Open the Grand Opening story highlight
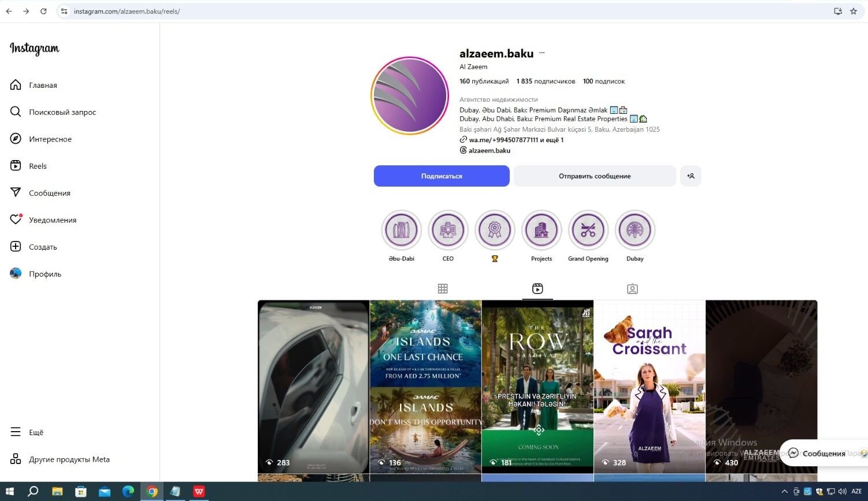Viewport: 868px width, 501px height. (x=588, y=231)
